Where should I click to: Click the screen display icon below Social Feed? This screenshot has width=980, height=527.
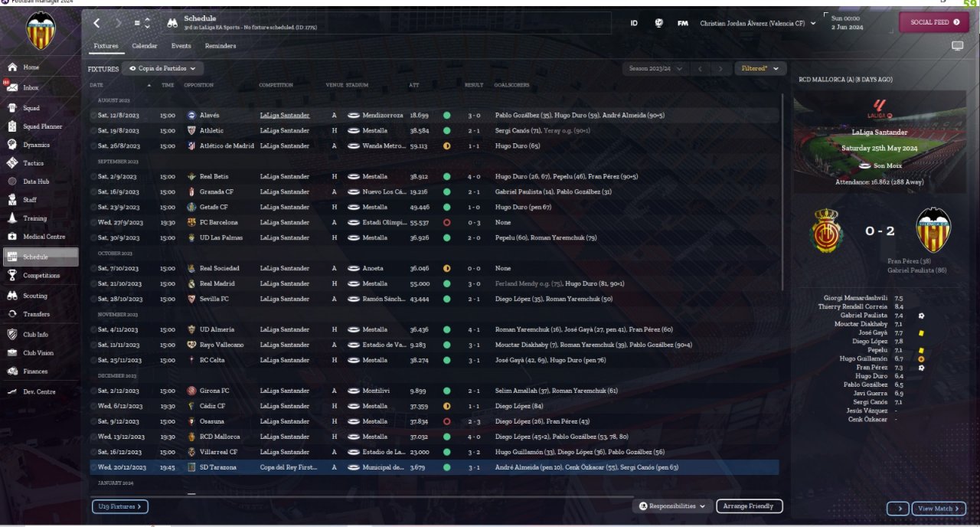(957, 46)
